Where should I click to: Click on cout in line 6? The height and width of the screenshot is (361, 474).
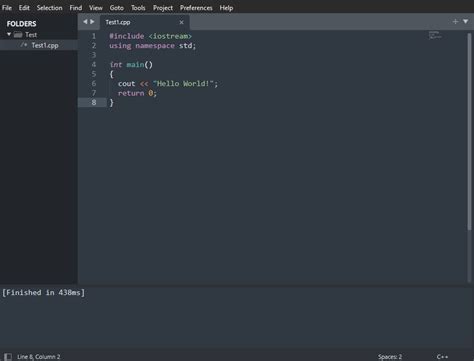pyautogui.click(x=126, y=84)
